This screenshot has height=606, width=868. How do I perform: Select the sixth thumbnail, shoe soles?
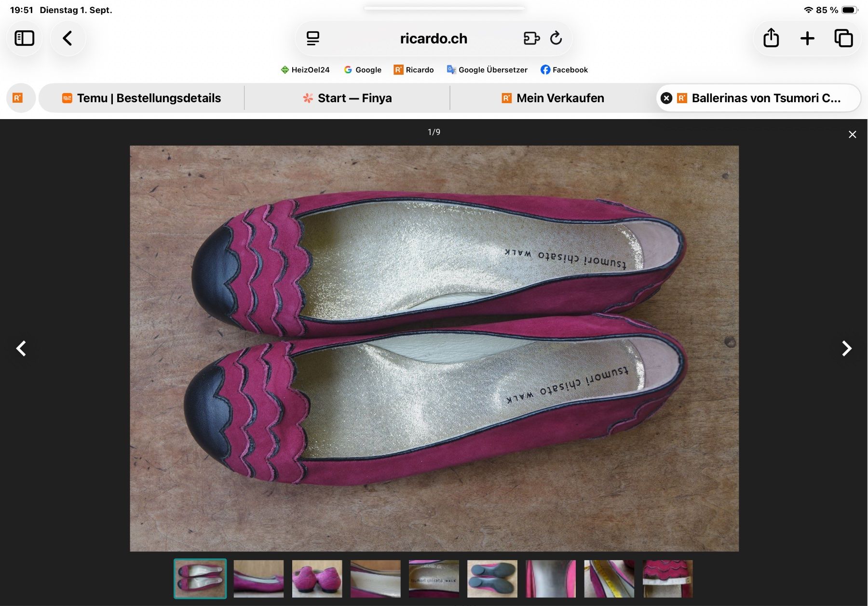pyautogui.click(x=492, y=579)
